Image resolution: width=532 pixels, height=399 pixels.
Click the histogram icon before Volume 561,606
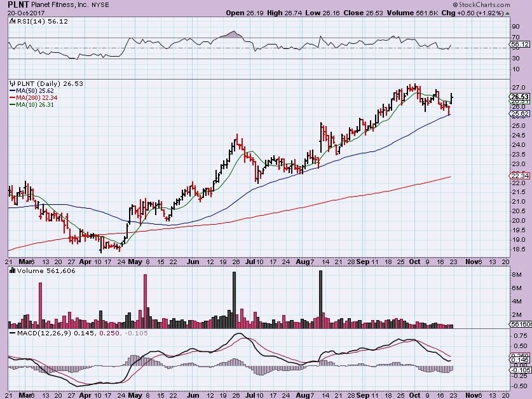[x=13, y=270]
